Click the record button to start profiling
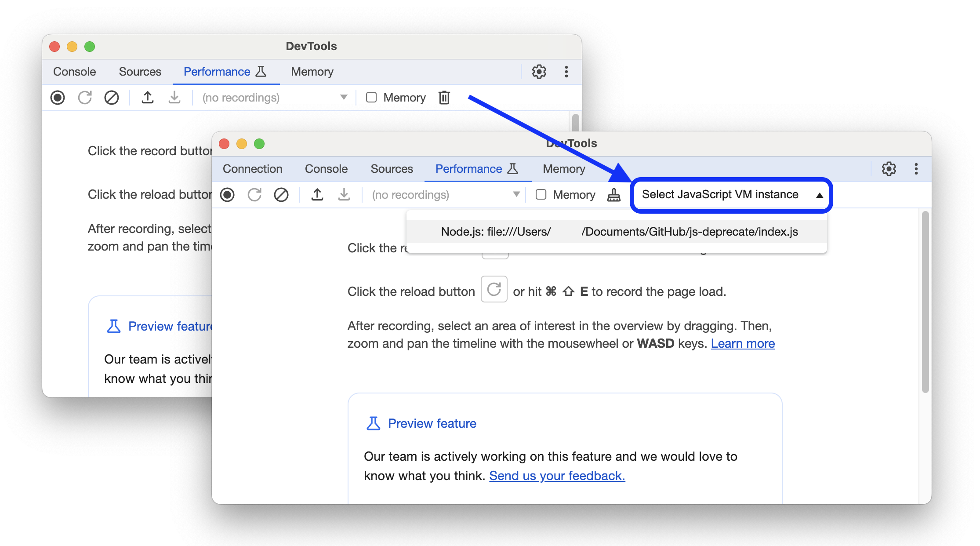This screenshot has width=980, height=546. coord(228,194)
